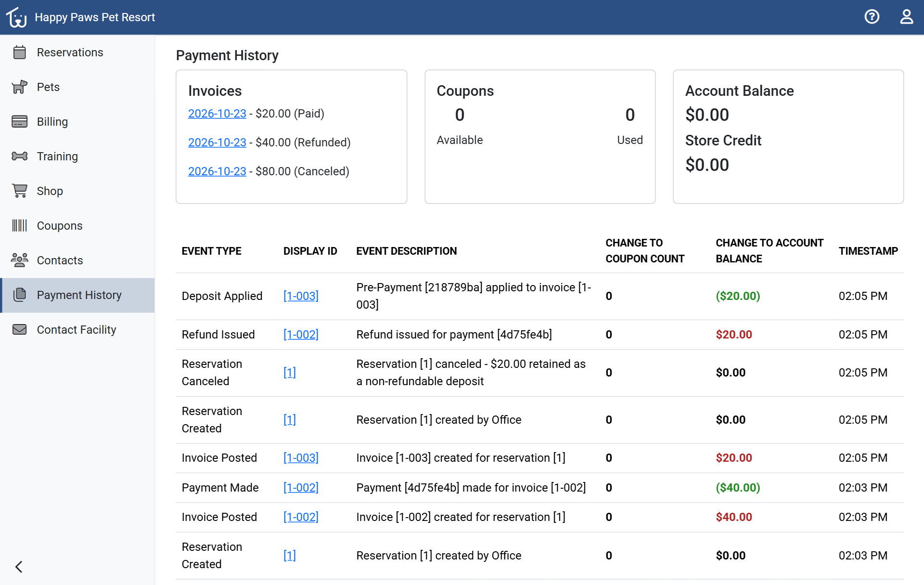Image resolution: width=924 pixels, height=585 pixels.
Task: Go to Reservations in the sidebar
Action: (x=77, y=52)
